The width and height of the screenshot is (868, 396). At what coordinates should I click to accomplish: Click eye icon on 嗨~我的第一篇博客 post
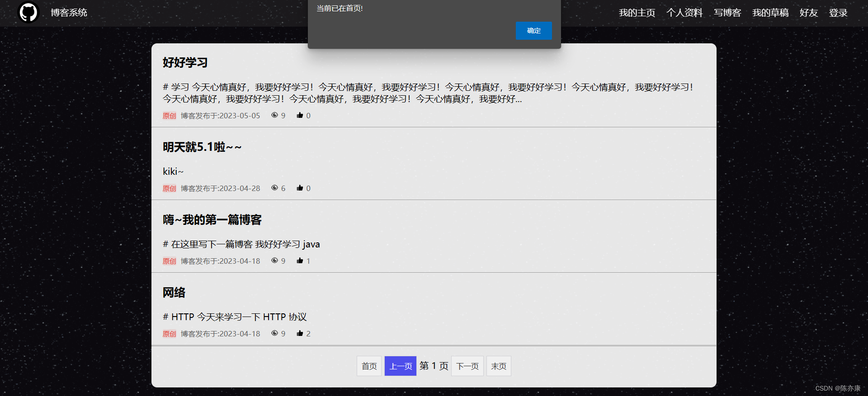click(x=274, y=261)
